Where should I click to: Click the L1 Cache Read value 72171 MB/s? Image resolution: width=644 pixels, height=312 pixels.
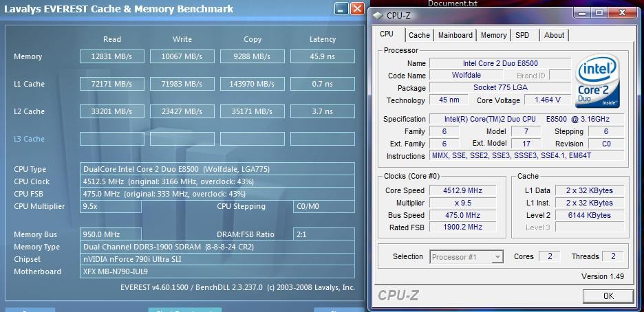click(111, 84)
